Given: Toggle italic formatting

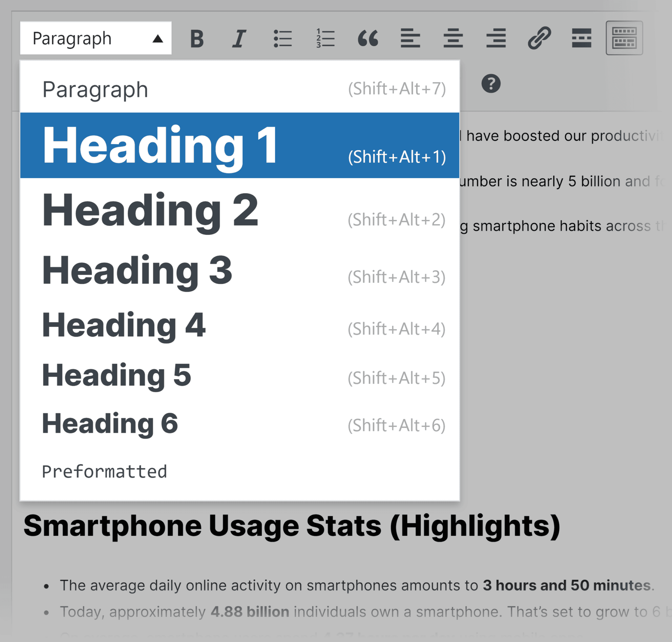Looking at the screenshot, I should (x=239, y=38).
